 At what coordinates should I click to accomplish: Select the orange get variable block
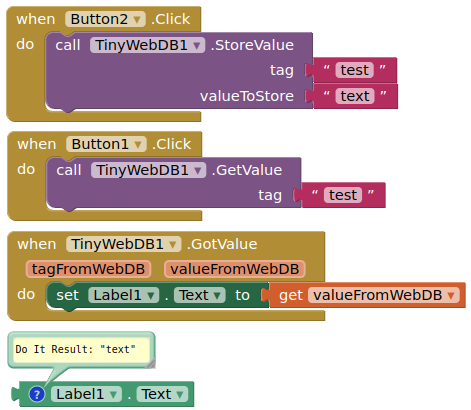[x=367, y=295]
